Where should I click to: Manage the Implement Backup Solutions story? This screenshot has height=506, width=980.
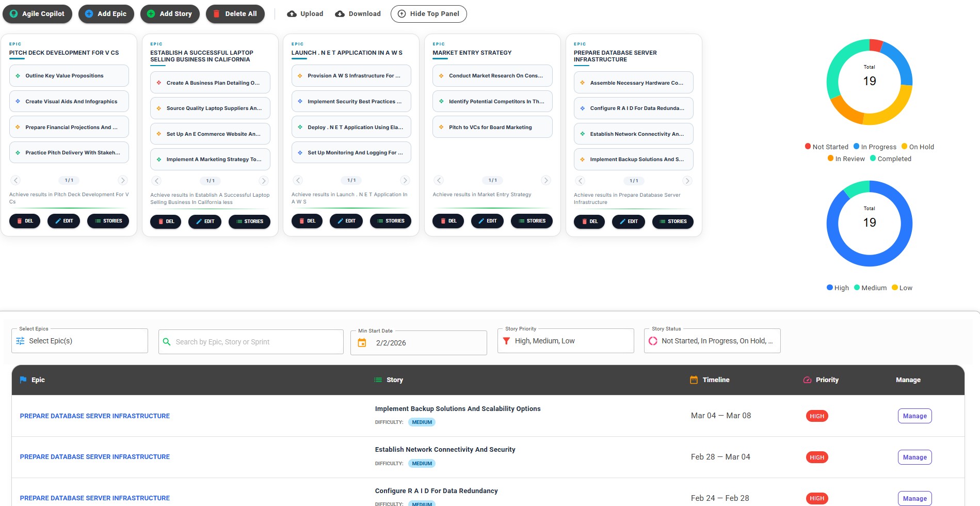(x=914, y=416)
